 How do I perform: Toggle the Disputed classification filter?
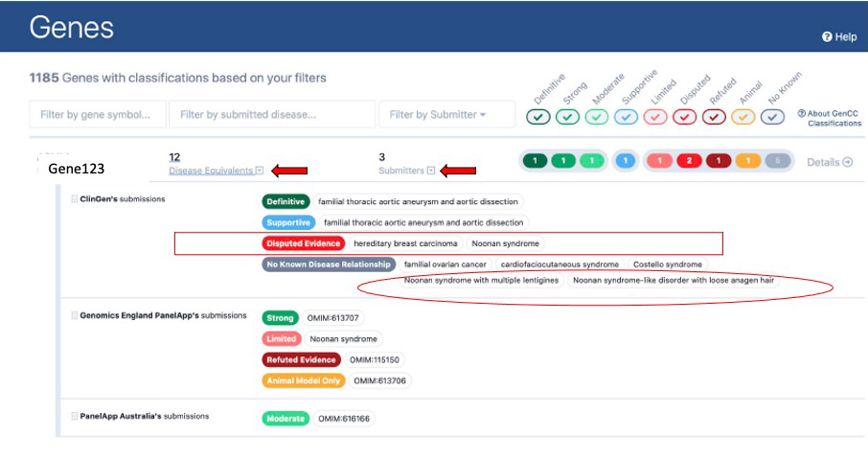pos(685,117)
